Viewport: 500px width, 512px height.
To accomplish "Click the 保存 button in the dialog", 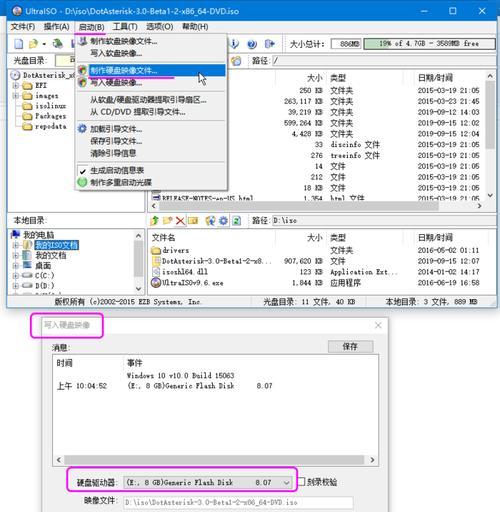I will pos(350,347).
